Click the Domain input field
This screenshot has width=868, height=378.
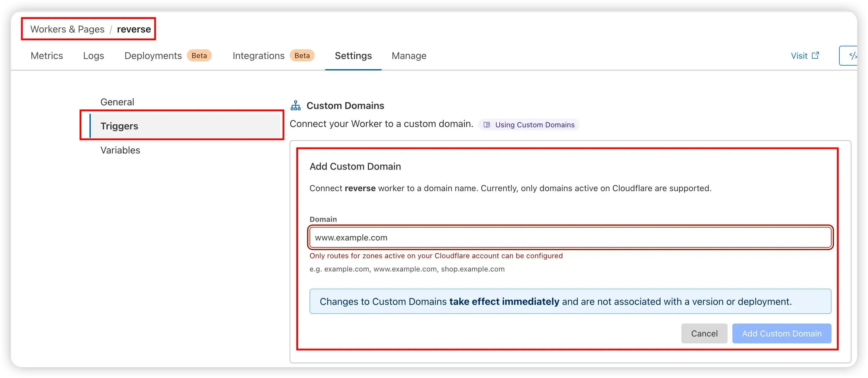(570, 238)
